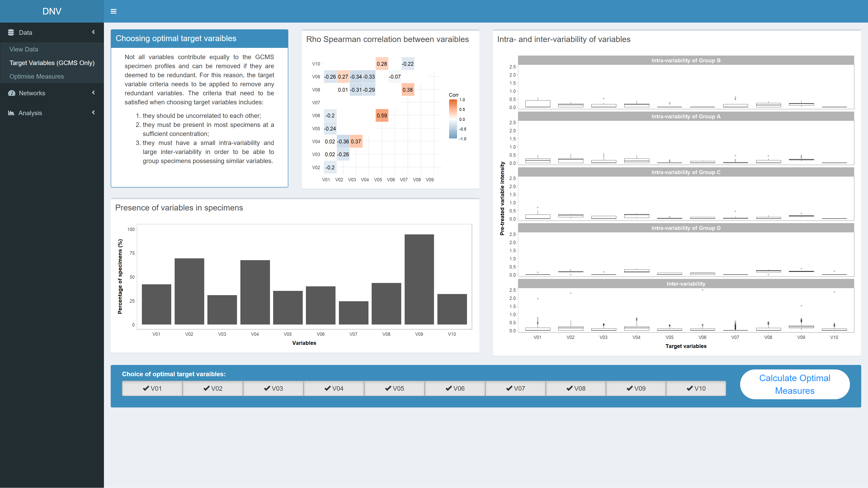
Task: Click the checkmark icon on V05
Action: coord(388,388)
